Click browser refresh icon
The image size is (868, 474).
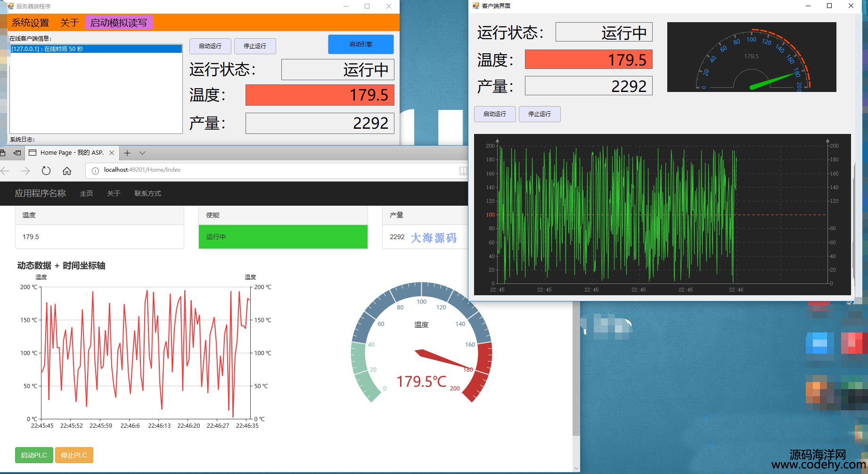46,171
